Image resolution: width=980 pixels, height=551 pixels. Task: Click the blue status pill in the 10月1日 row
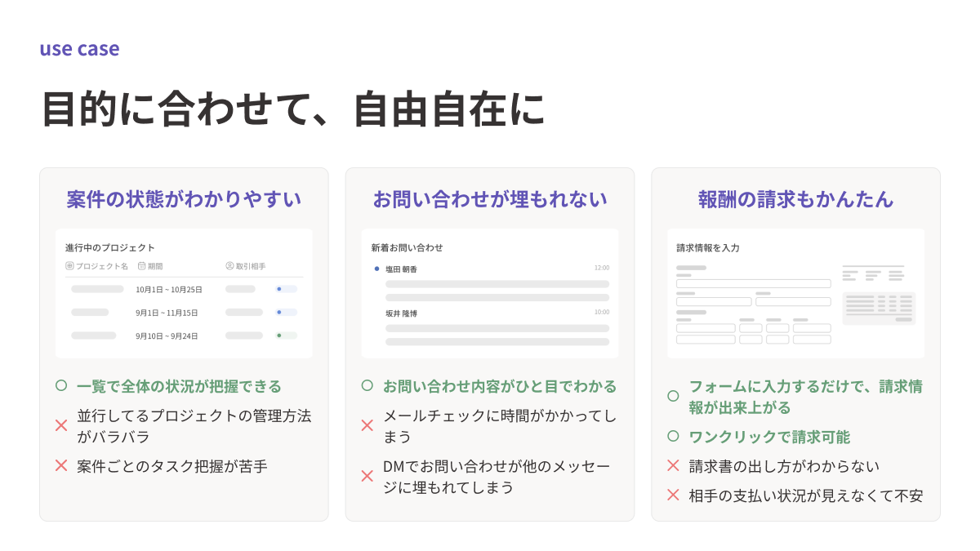click(286, 289)
